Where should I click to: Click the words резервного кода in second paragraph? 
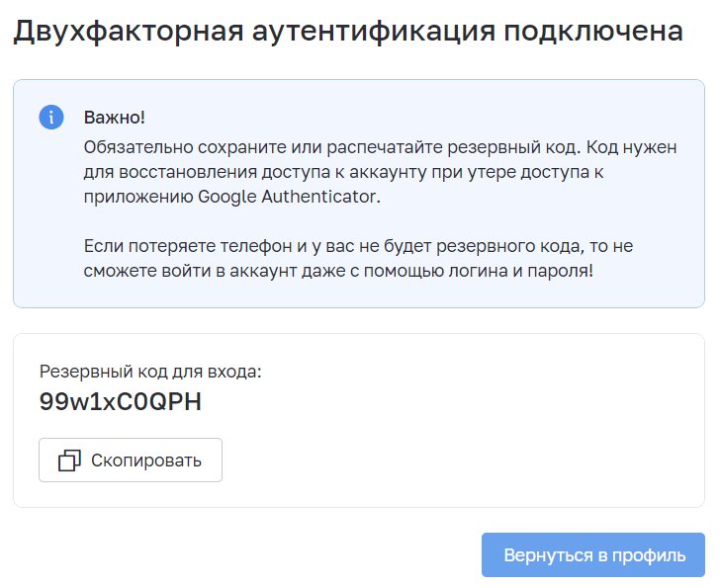click(x=507, y=246)
